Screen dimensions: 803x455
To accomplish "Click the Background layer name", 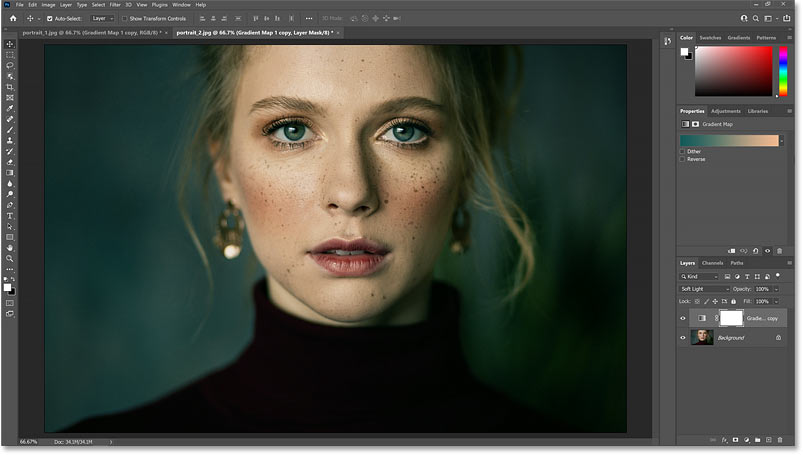I will click(731, 338).
